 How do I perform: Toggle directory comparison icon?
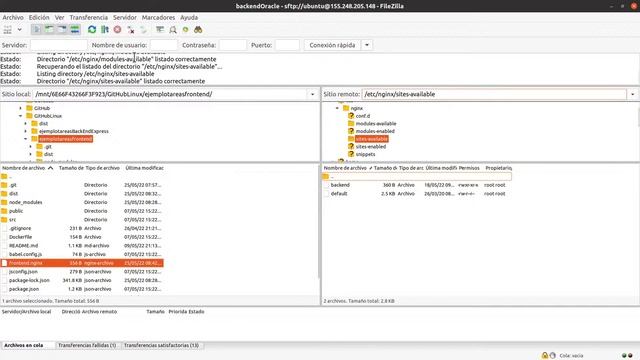[173, 29]
